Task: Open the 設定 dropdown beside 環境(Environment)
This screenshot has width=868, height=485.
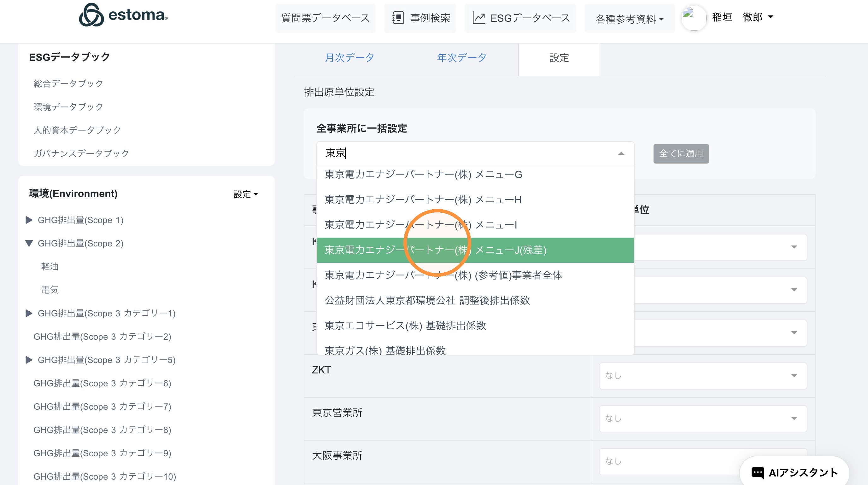Action: (246, 194)
